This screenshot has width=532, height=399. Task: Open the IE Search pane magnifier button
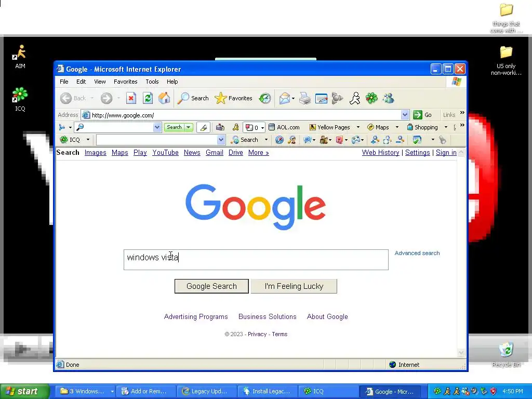[x=193, y=98]
